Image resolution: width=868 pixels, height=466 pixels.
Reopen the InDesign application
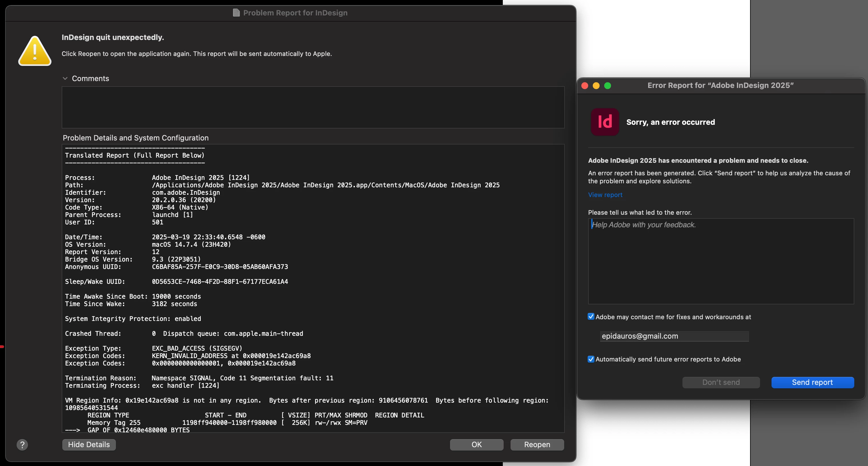click(537, 445)
